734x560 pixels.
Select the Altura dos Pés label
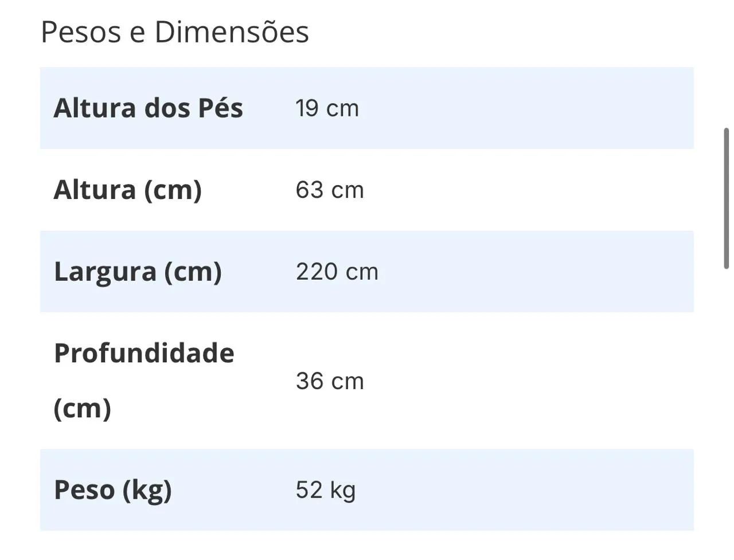(148, 108)
